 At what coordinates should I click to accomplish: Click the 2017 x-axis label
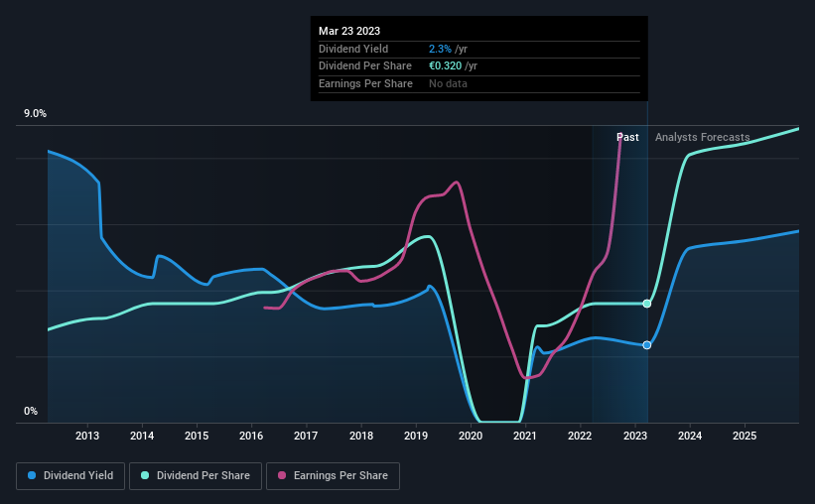(x=306, y=436)
